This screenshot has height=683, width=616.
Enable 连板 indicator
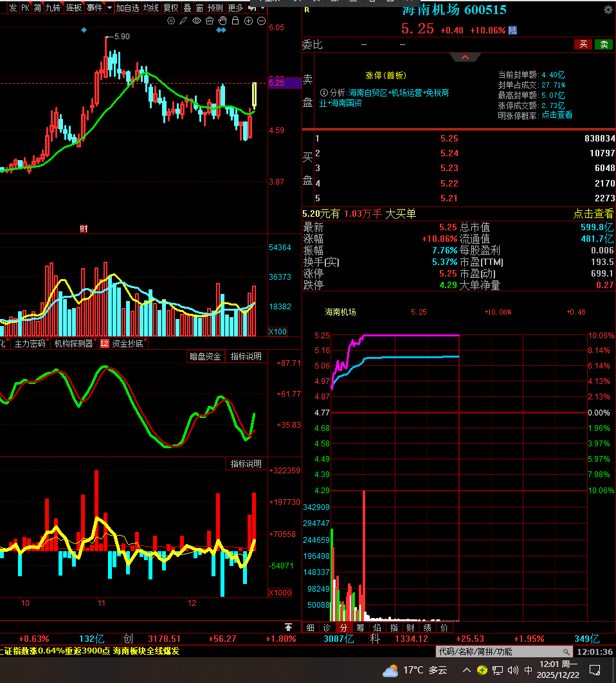tap(73, 8)
